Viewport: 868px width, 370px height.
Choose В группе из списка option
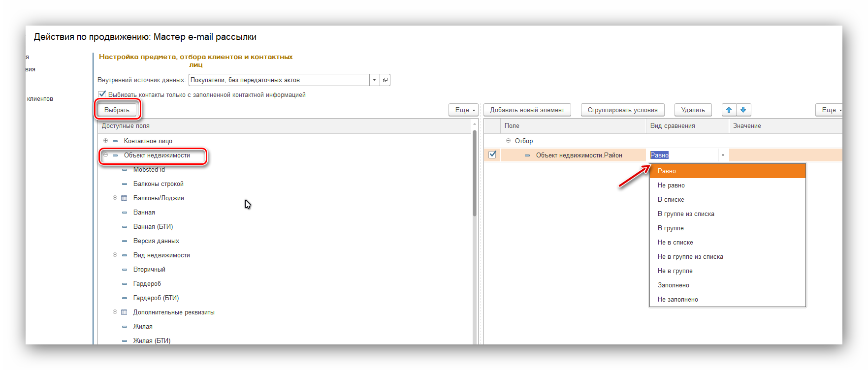click(x=728, y=214)
